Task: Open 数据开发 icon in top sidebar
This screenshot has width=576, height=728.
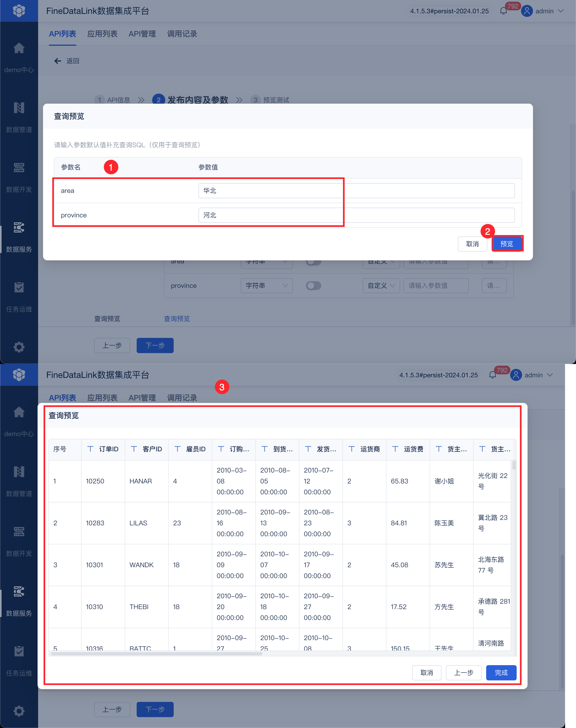Action: tap(19, 168)
